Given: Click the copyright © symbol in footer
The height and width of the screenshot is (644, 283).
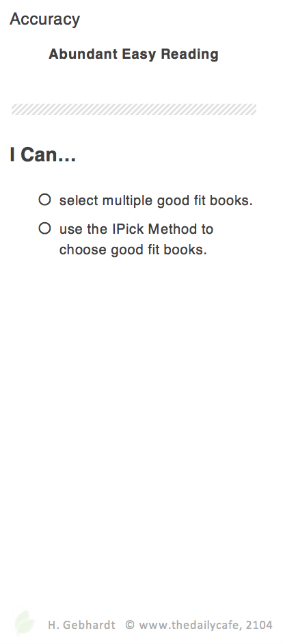Looking at the screenshot, I should (130, 625).
